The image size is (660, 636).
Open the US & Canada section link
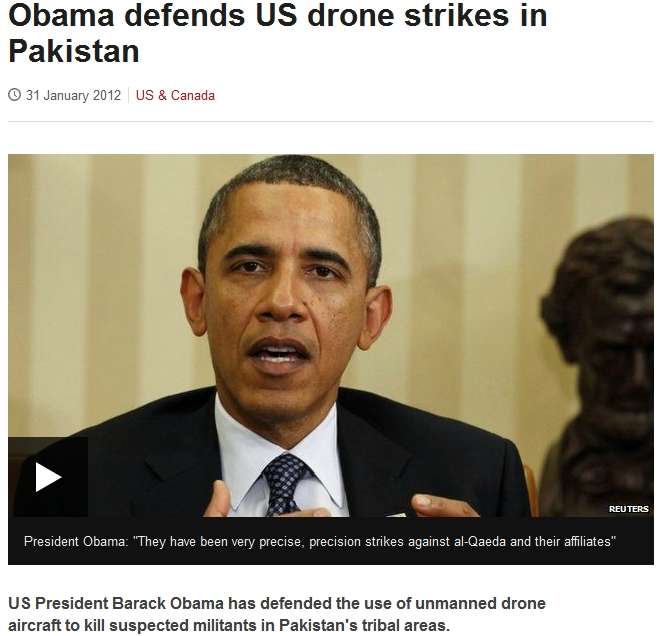(x=175, y=96)
